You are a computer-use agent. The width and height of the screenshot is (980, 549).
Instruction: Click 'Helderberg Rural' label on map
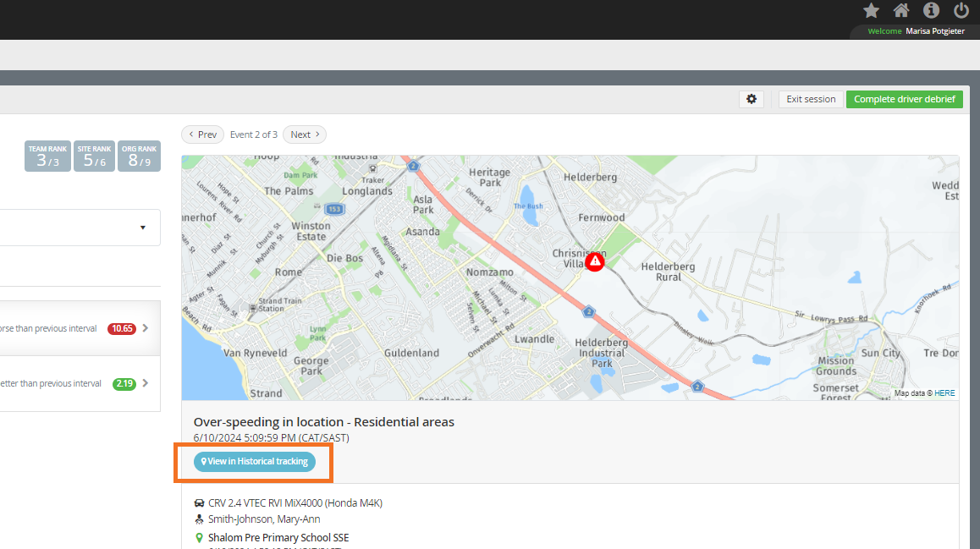(x=668, y=272)
